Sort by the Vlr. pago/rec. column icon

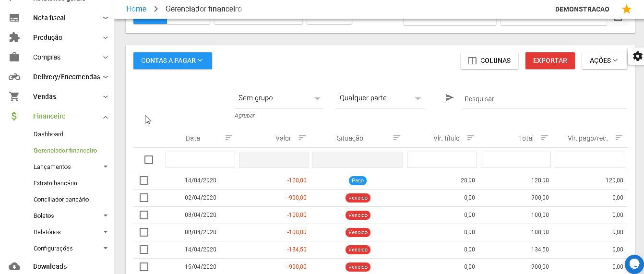click(x=619, y=138)
